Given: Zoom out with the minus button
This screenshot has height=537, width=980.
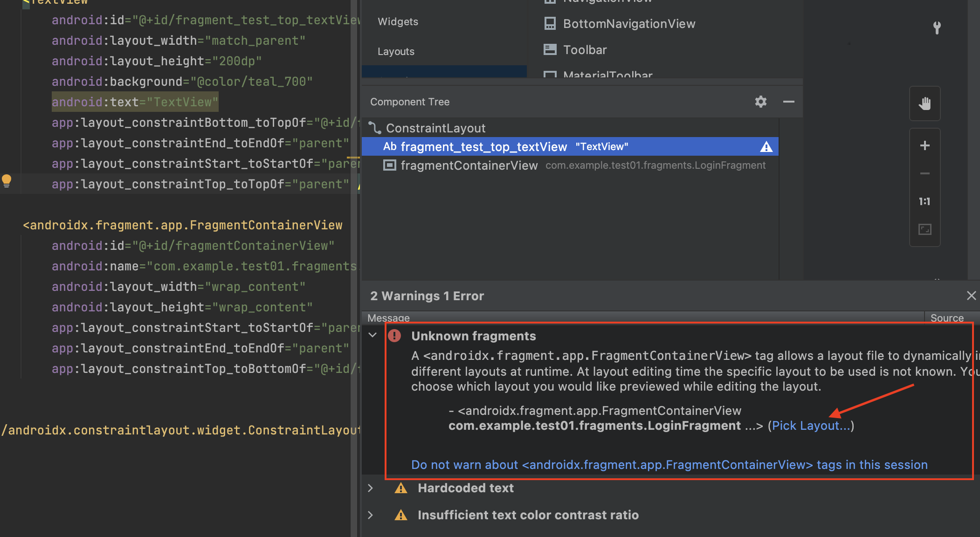Looking at the screenshot, I should tap(925, 173).
